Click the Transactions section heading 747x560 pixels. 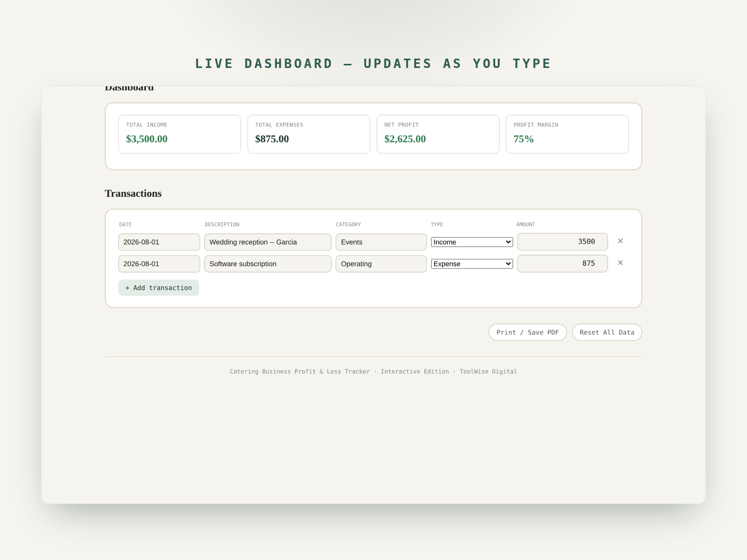click(x=133, y=193)
